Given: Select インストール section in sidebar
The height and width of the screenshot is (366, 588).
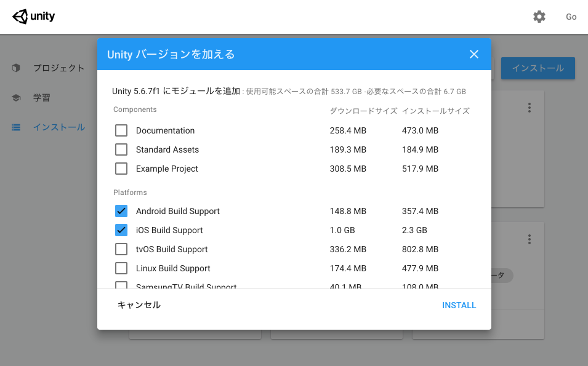Looking at the screenshot, I should point(59,127).
